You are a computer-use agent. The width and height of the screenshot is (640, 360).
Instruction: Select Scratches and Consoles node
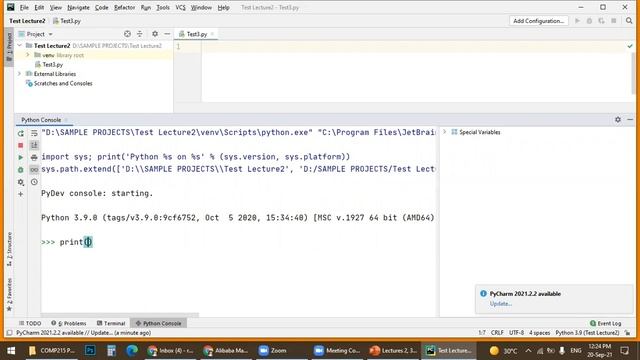(63, 83)
